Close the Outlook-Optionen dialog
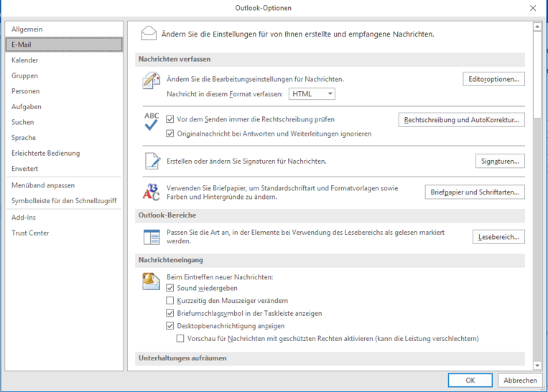The image size is (548, 392). point(533,8)
